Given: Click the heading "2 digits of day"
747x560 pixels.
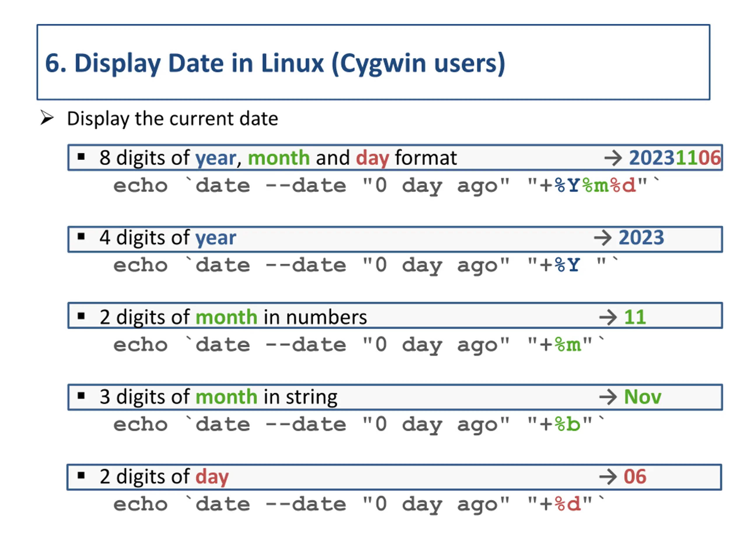Looking at the screenshot, I should (x=164, y=476).
